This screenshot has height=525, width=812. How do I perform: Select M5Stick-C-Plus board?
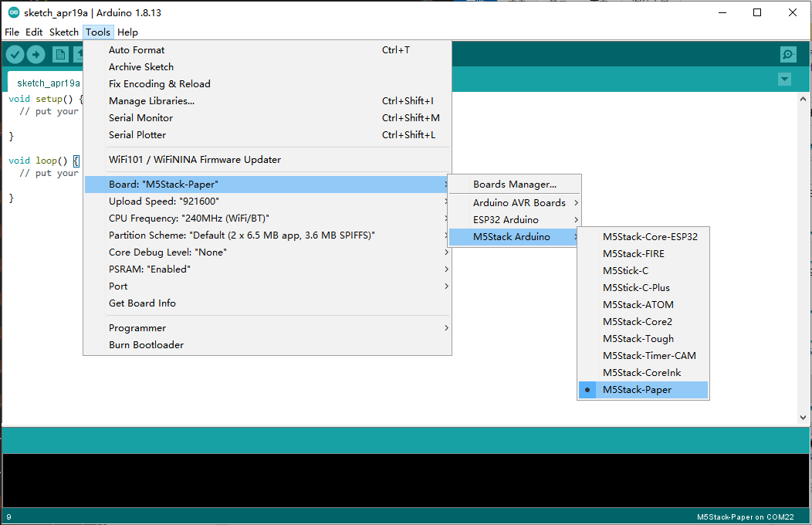click(643, 288)
